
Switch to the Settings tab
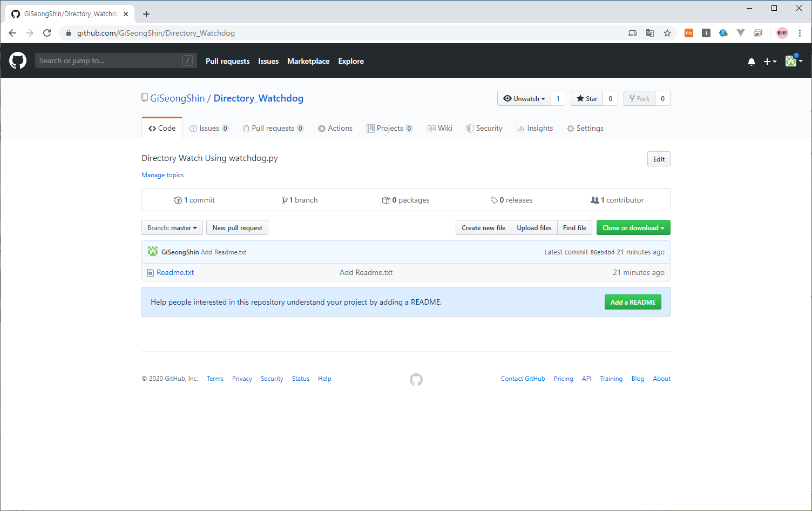(x=585, y=128)
